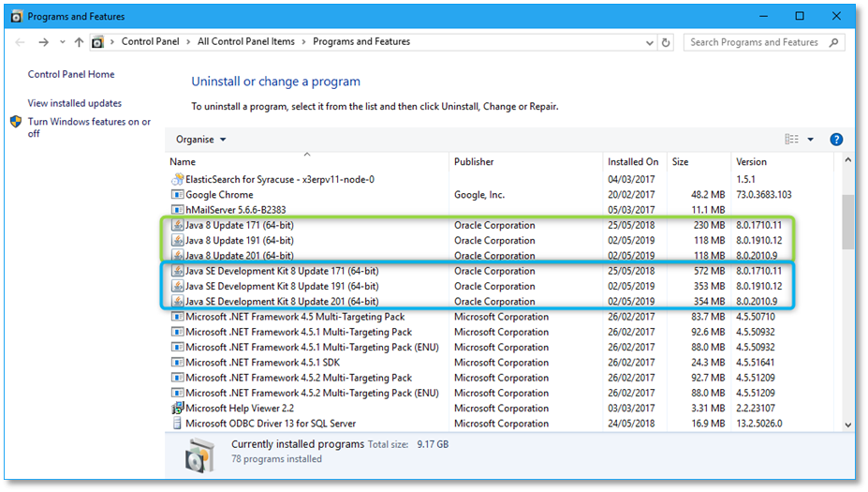The width and height of the screenshot is (868, 492).
Task: Select Java 8 Update 191 (64-bit)
Action: [239, 241]
